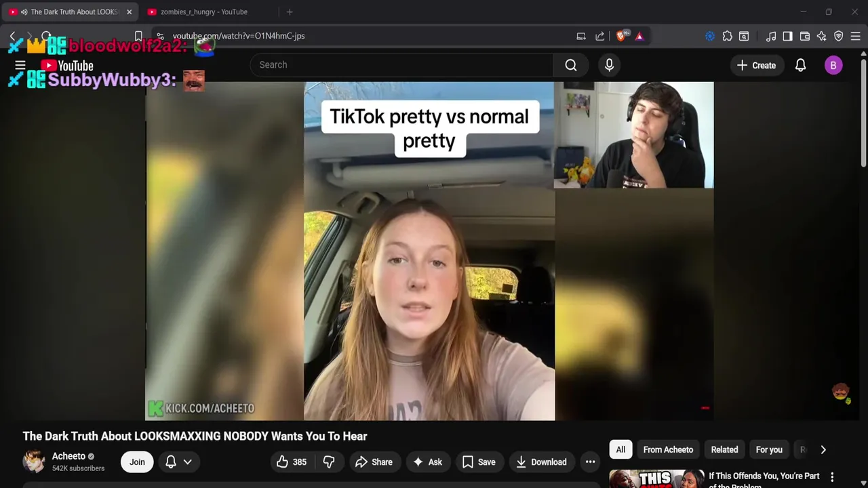Open the browser extensions puzzle icon
Screen dimensions: 868x488
727,36
